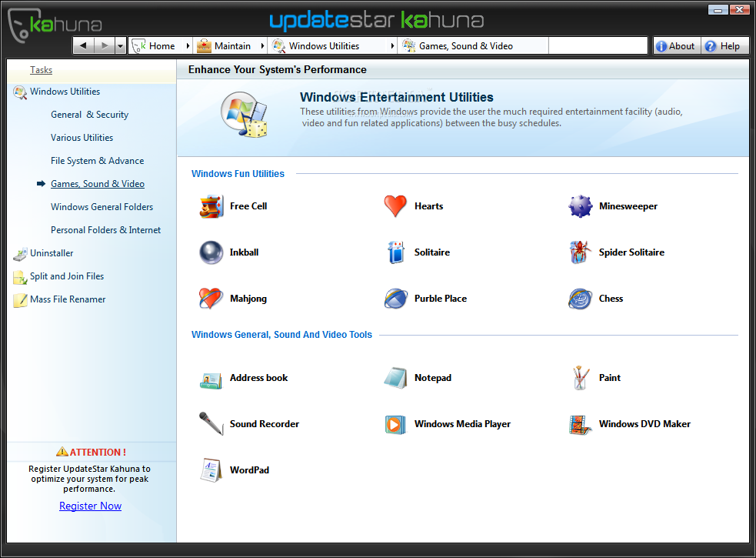This screenshot has width=756, height=558.
Task: Click the Games, Sound & Video breadcrumb icon
Action: pyautogui.click(x=409, y=46)
